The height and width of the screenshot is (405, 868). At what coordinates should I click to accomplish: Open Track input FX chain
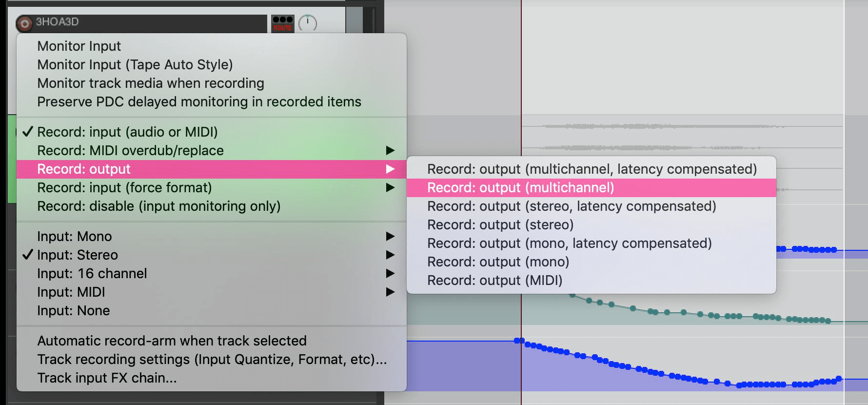[x=107, y=378]
